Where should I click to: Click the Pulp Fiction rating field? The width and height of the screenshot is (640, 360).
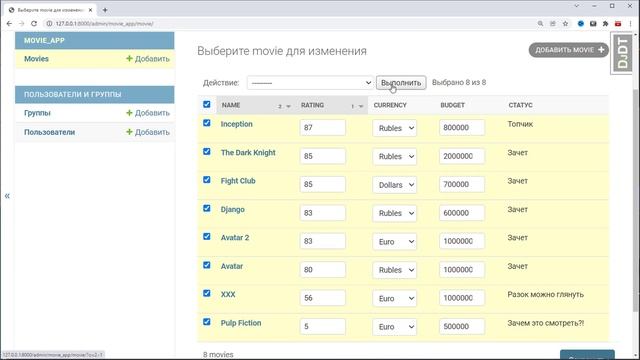(x=322, y=327)
